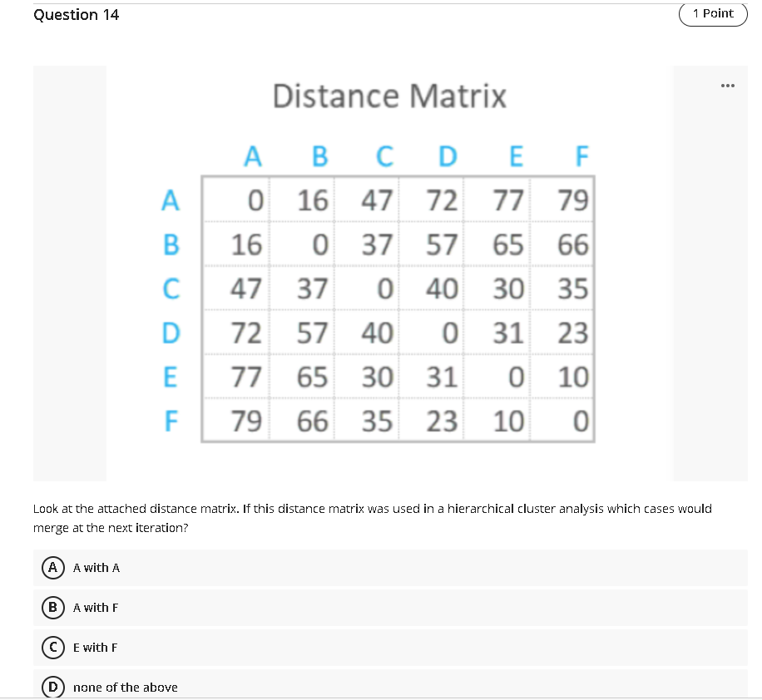This screenshot has height=700, width=762.
Task: Select the circled D option icon
Action: point(52,686)
